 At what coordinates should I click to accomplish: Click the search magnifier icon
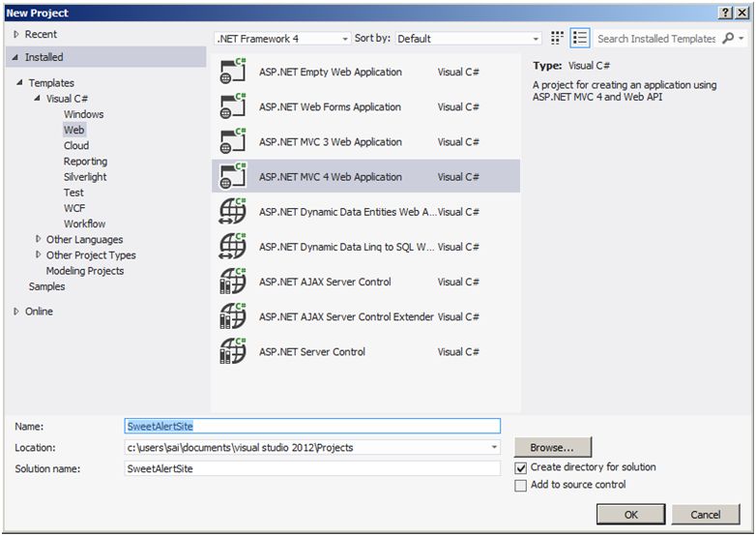pyautogui.click(x=728, y=38)
